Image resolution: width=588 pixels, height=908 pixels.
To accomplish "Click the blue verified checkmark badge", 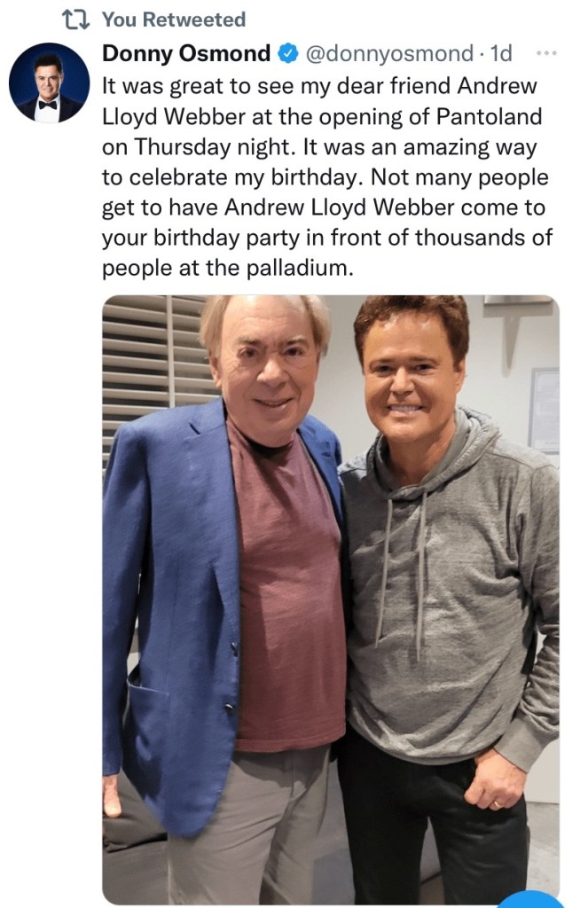I will 288,53.
